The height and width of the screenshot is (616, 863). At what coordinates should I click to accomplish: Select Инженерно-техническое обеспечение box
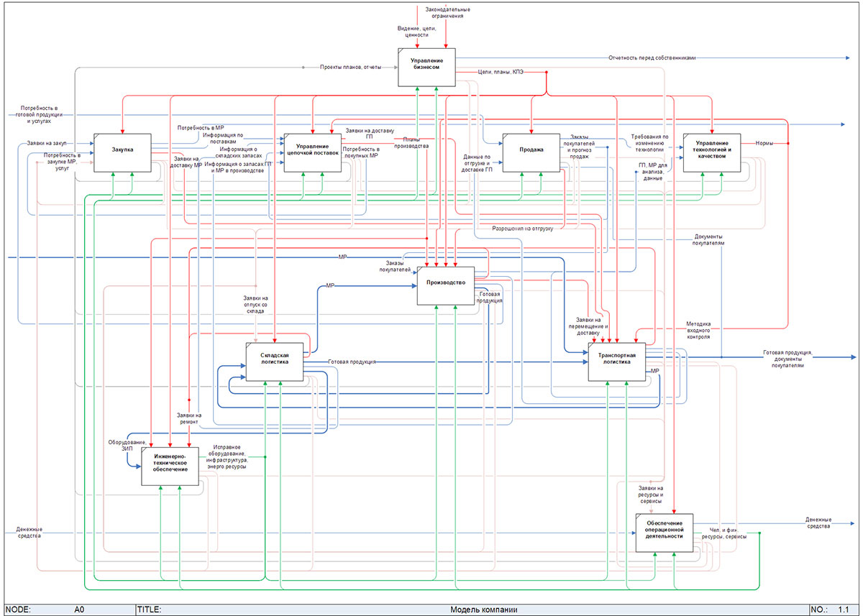(x=170, y=465)
